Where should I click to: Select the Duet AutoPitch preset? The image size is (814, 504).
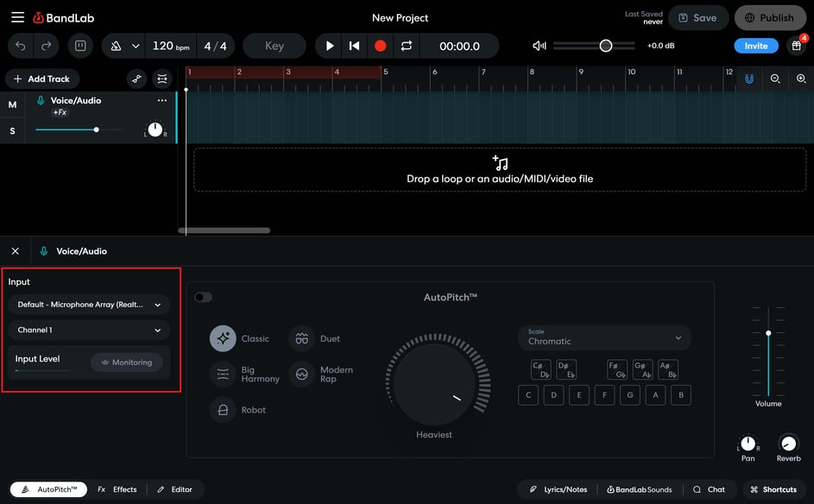tap(314, 338)
